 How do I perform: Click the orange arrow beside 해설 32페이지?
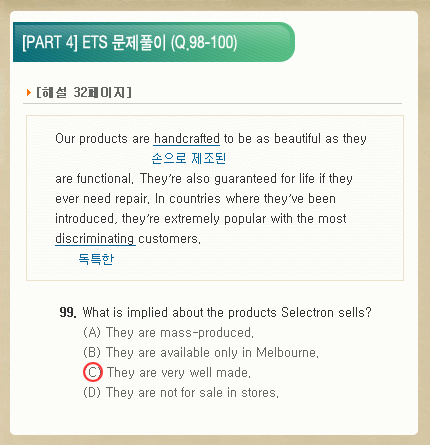(x=29, y=92)
